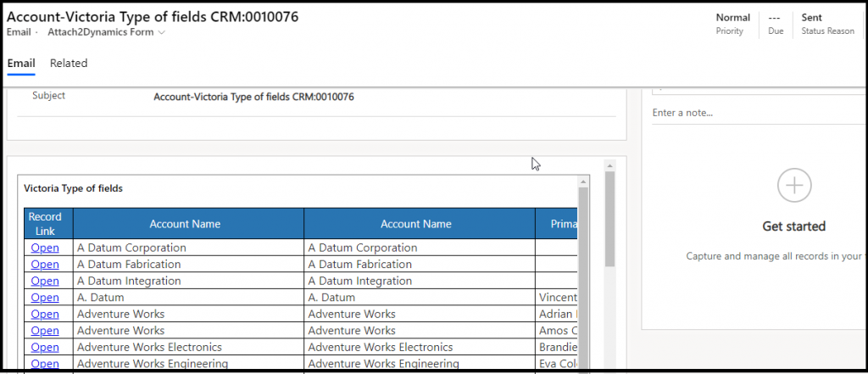
Task: Click the first-column A Datum Fabrication cell
Action: tap(188, 265)
